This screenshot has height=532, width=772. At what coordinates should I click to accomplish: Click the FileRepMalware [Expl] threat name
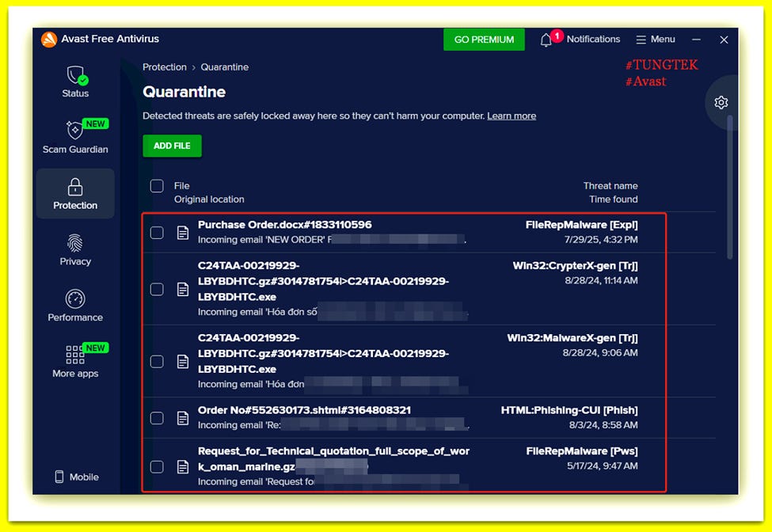[581, 224]
